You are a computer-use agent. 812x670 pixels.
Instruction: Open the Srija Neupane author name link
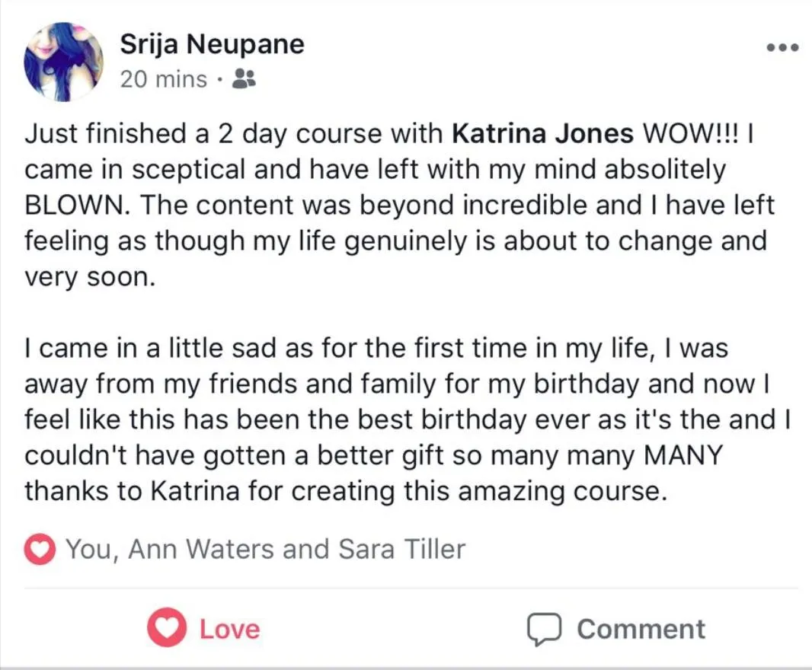tap(212, 44)
